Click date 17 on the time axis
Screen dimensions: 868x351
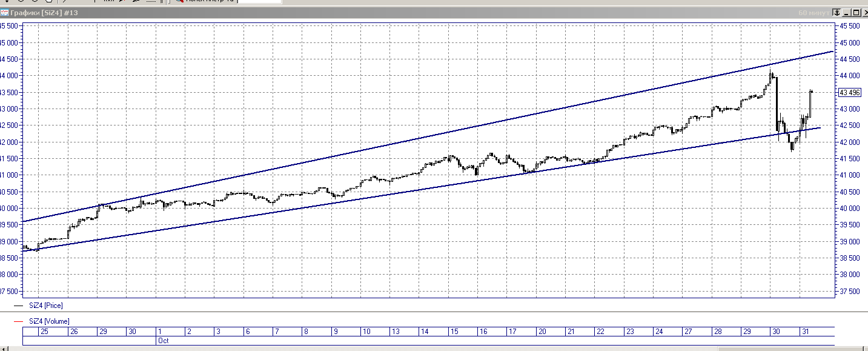click(x=512, y=332)
